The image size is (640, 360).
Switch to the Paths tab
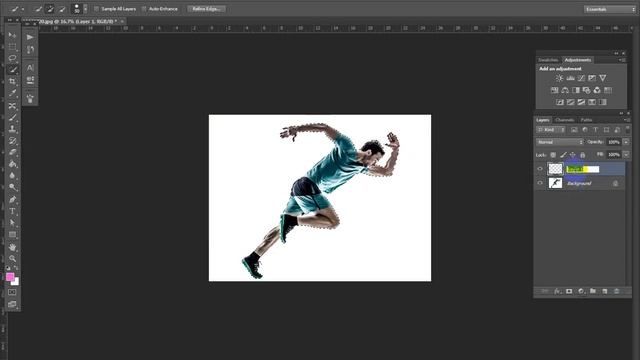point(587,120)
